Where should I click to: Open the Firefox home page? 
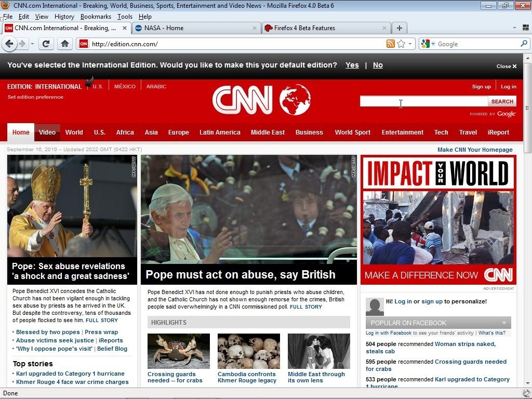tap(64, 44)
